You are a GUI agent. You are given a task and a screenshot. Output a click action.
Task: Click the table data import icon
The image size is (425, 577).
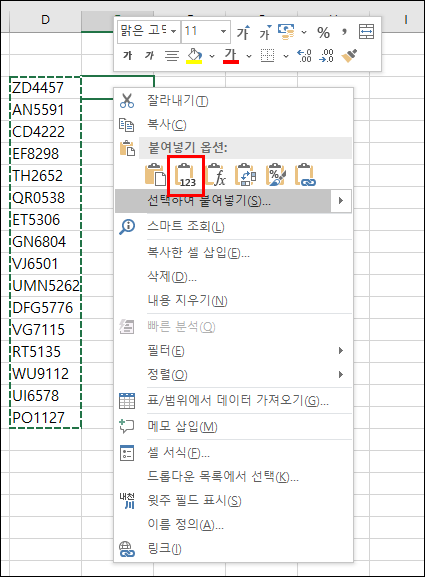click(x=127, y=401)
